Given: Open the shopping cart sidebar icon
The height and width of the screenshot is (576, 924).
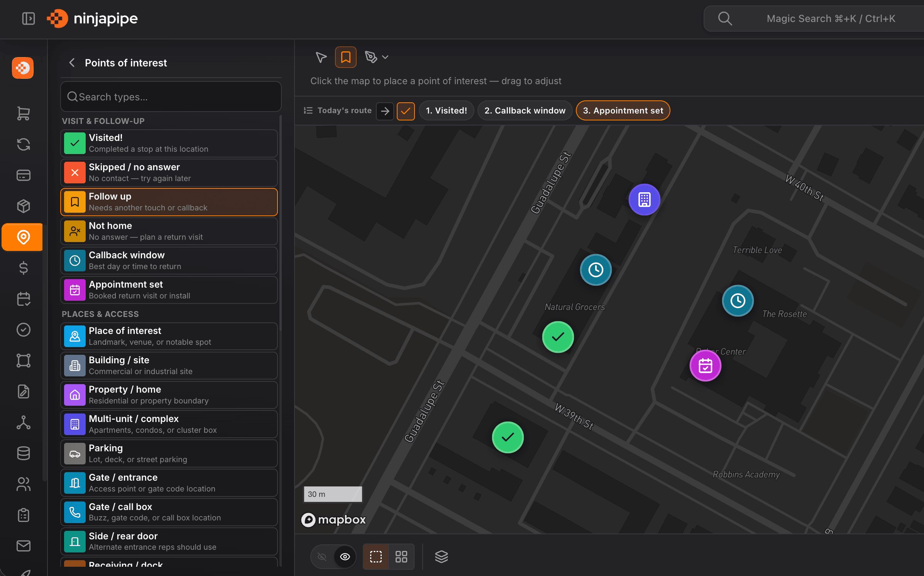Looking at the screenshot, I should (x=24, y=114).
